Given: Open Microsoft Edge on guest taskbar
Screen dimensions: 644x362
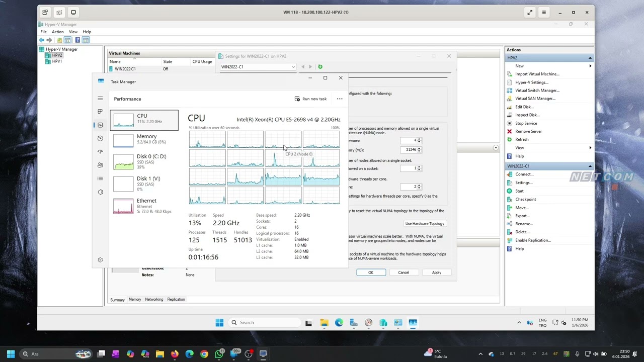Looking at the screenshot, I should coord(339,323).
